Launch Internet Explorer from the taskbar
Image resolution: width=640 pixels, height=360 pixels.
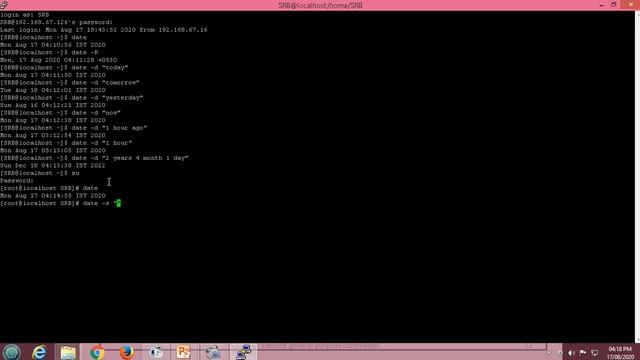tap(40, 352)
